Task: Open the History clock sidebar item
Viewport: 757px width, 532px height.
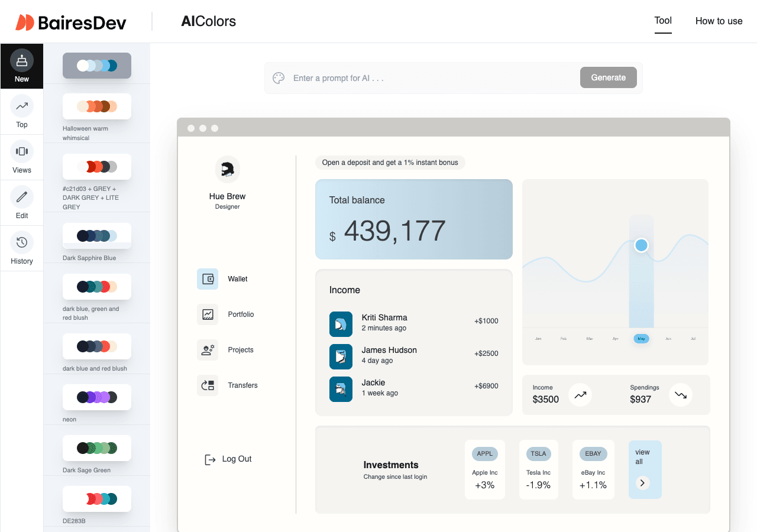Action: click(22, 248)
